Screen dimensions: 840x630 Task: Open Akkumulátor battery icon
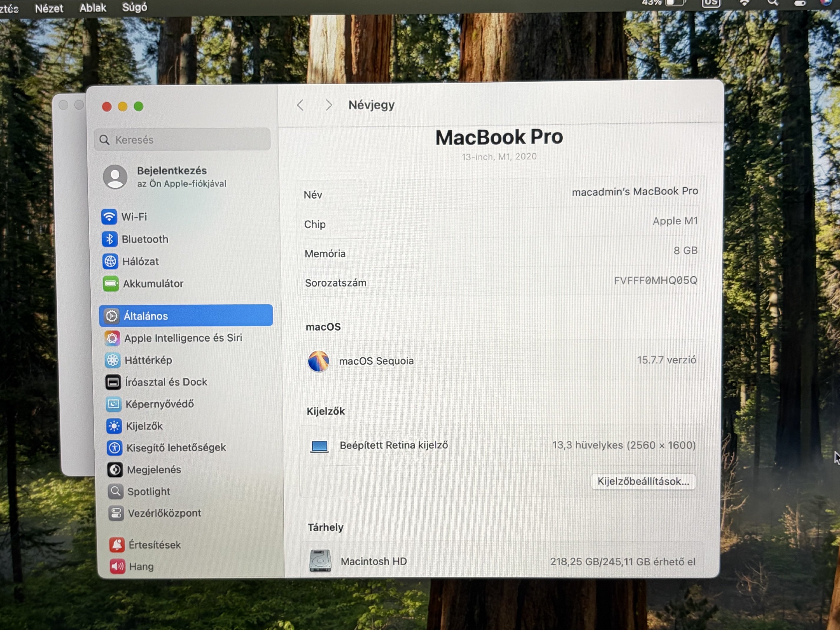pos(111,284)
